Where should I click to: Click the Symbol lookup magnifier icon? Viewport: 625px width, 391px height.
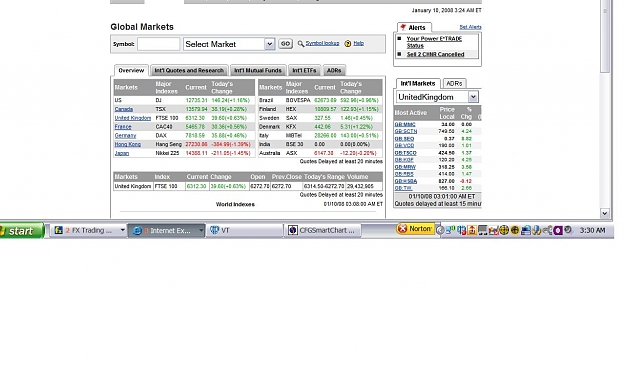pos(301,43)
